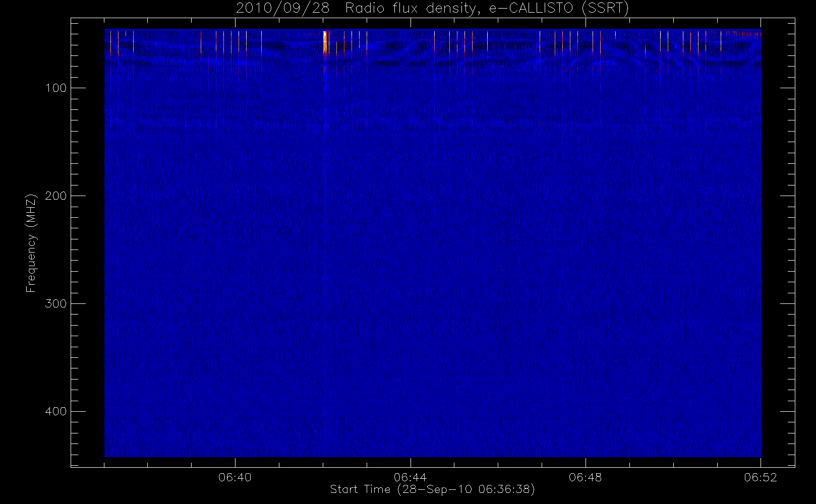Viewport: 816px width, 504px height.
Task: Click the 06:44 time tick label
Action: click(x=410, y=477)
